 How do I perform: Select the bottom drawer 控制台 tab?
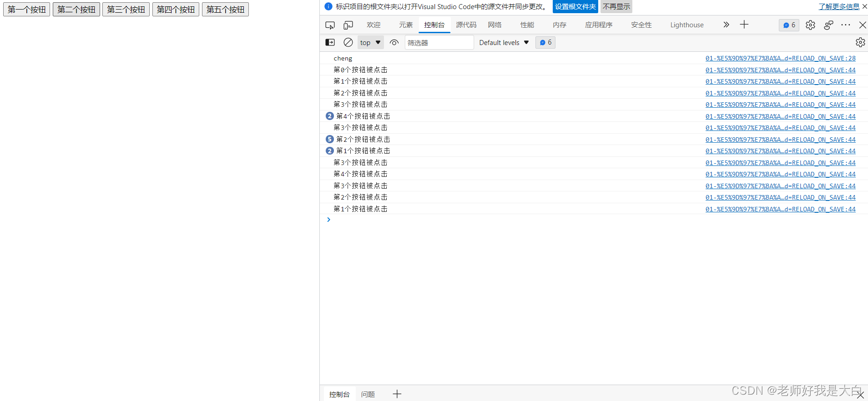[339, 394]
